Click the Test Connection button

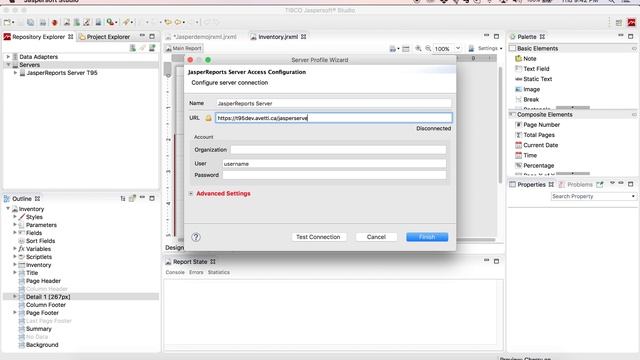click(318, 237)
